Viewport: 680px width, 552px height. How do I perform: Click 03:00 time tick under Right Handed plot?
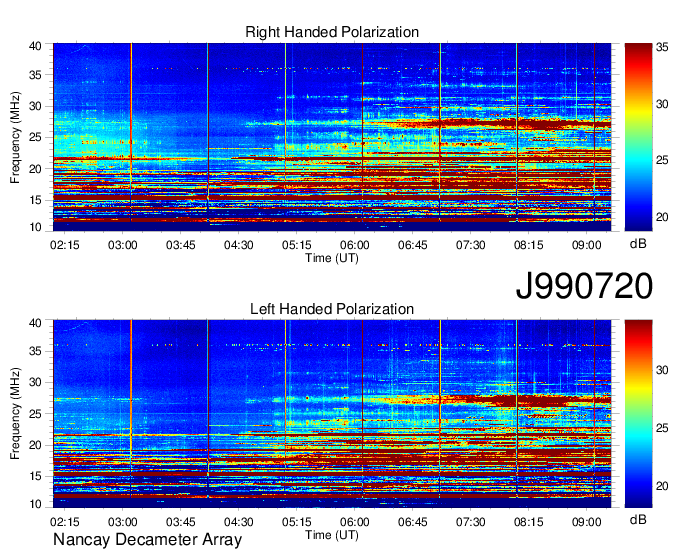(x=122, y=245)
